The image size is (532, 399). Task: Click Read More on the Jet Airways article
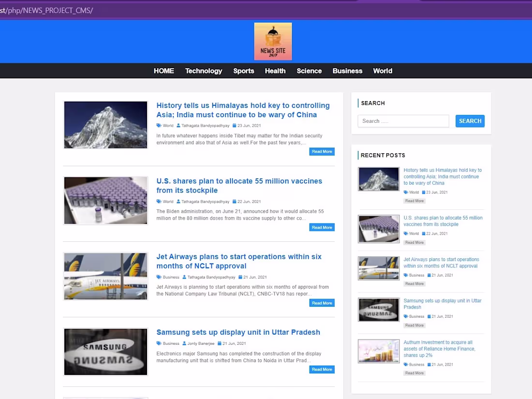[x=322, y=303]
